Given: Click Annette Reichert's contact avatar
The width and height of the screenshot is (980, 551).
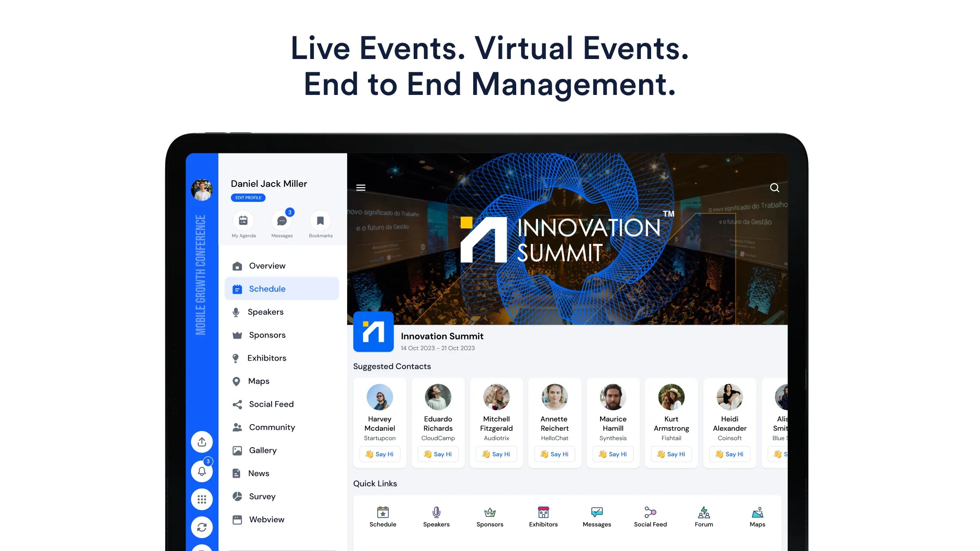Looking at the screenshot, I should (x=555, y=397).
